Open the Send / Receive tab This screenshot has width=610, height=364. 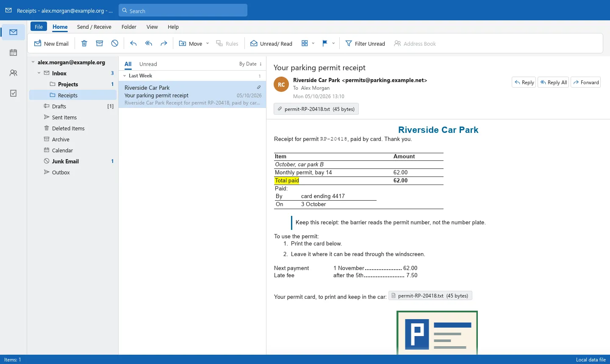coord(94,27)
